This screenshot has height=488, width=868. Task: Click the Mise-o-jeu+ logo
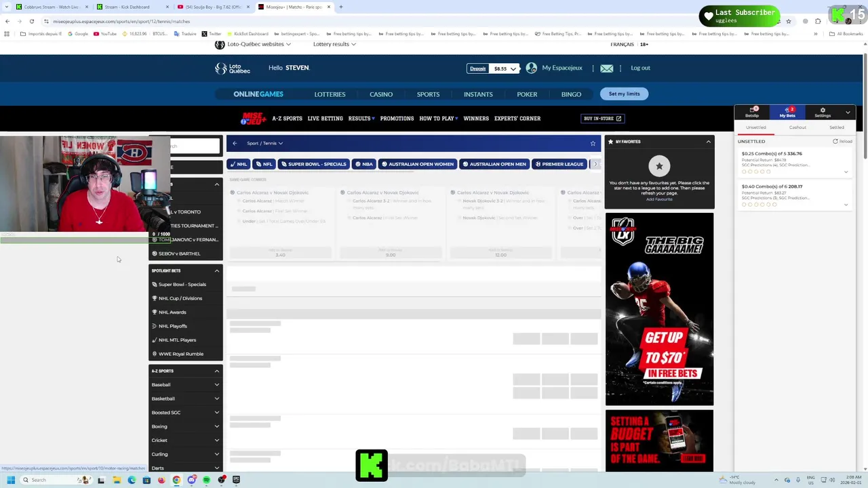pos(254,119)
